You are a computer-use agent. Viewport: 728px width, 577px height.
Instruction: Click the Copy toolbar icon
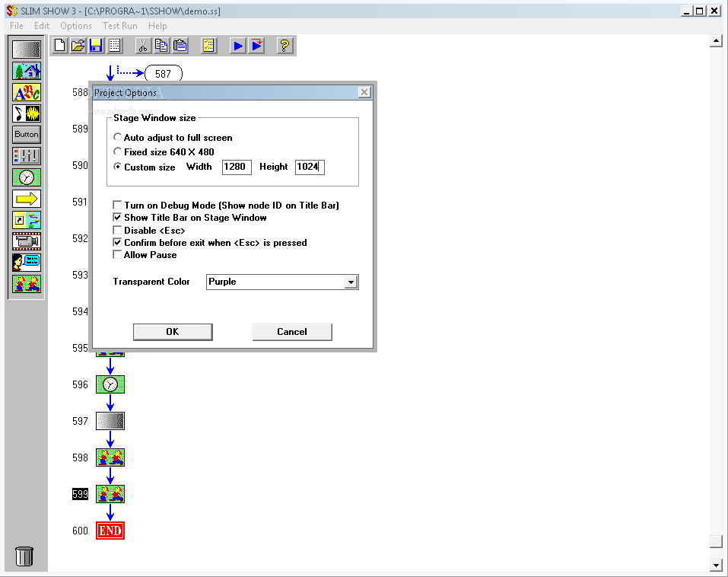tap(161, 46)
